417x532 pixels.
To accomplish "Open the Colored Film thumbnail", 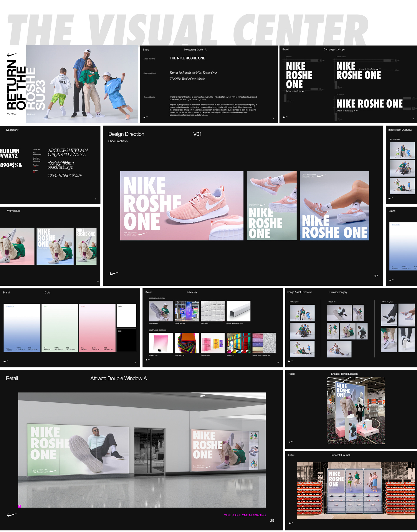I will tap(238, 343).
